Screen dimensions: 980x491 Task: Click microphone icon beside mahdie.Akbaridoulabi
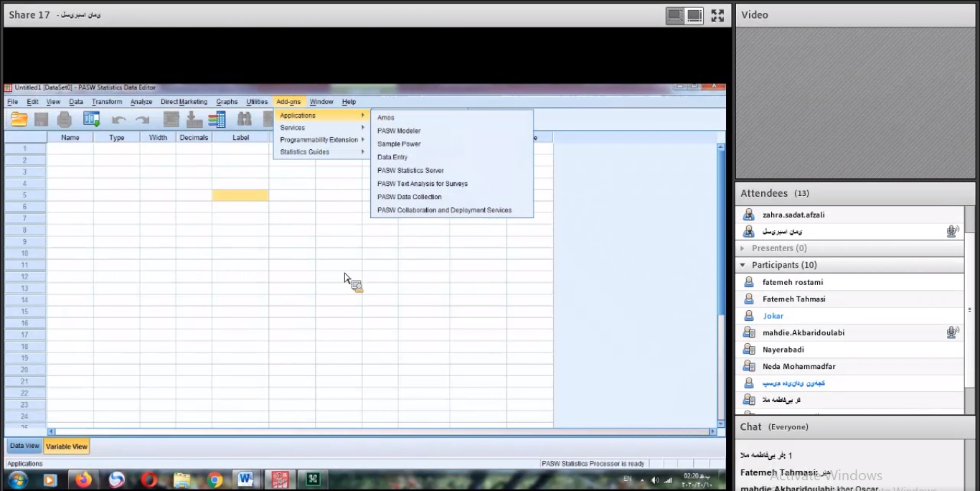click(x=952, y=332)
